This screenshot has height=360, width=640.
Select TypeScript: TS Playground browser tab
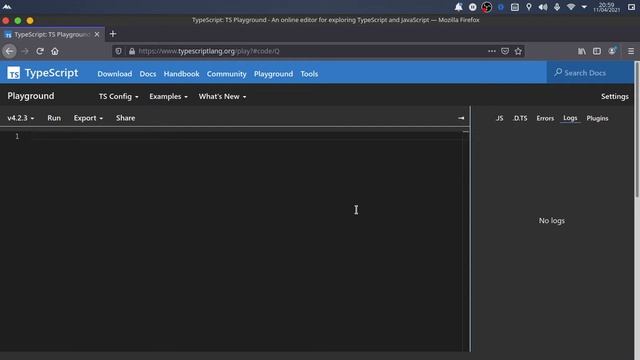[52, 35]
